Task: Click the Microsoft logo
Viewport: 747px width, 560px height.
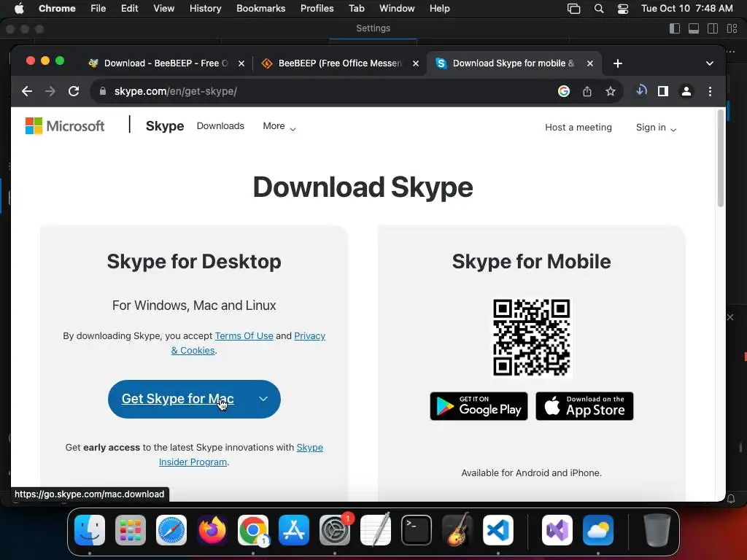Action: point(65,125)
